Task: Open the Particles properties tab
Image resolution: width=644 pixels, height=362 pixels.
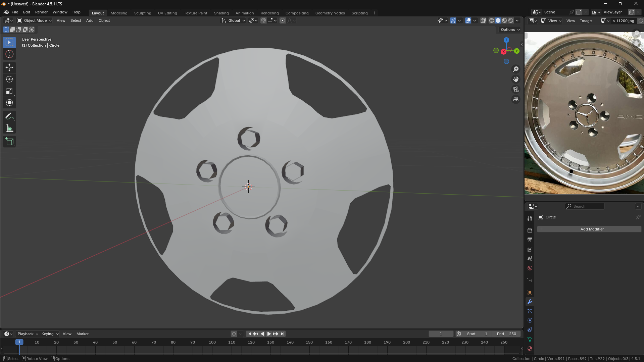Action: (x=530, y=311)
